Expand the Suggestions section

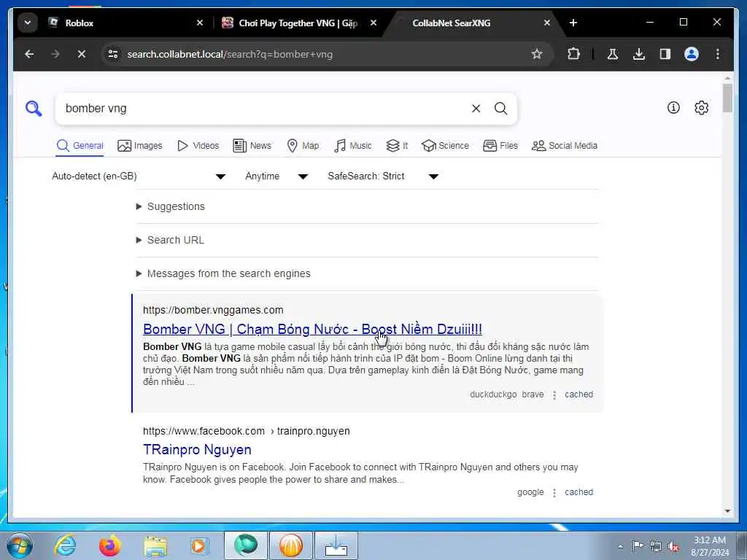click(171, 206)
